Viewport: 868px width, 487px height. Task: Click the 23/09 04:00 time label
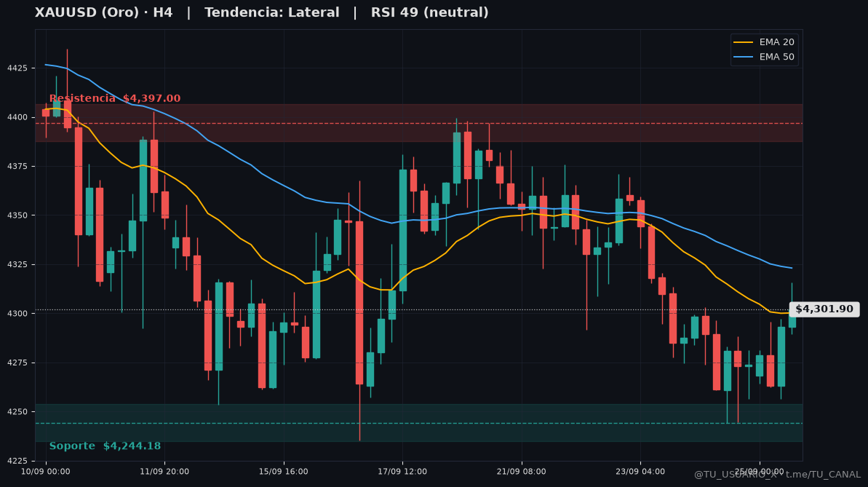[640, 472]
